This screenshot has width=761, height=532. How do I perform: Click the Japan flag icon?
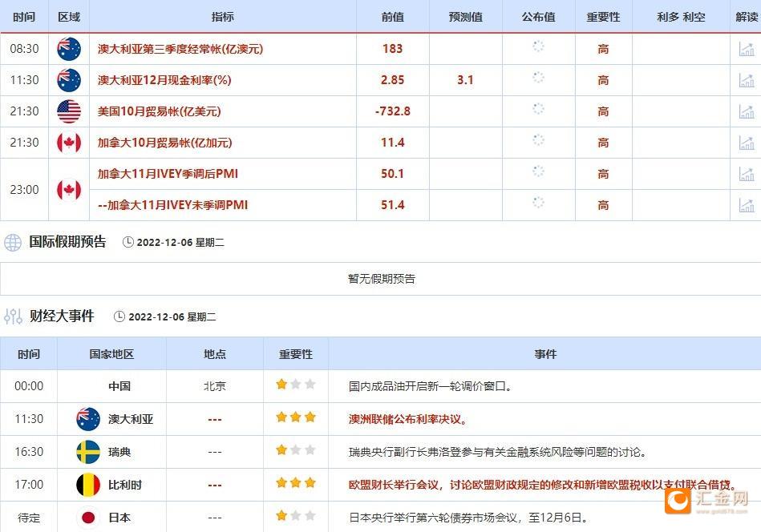click(88, 518)
